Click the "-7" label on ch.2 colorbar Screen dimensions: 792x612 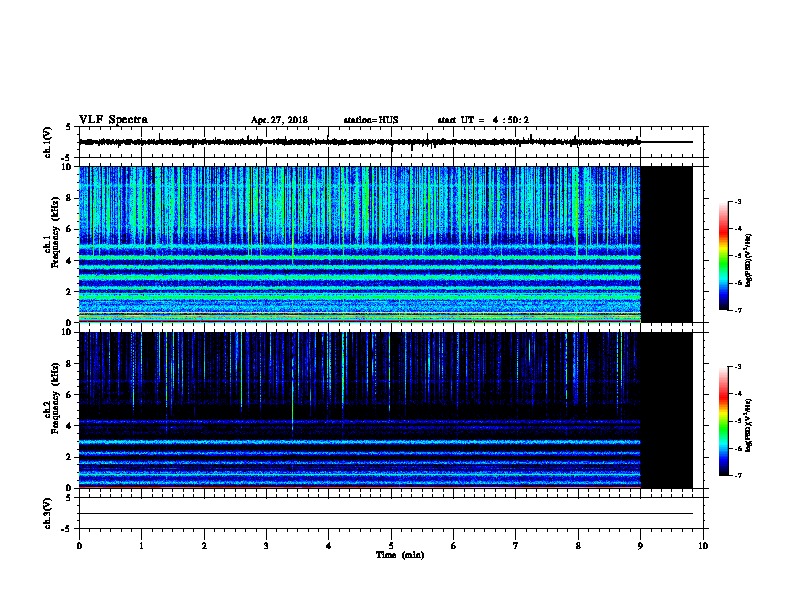[737, 476]
